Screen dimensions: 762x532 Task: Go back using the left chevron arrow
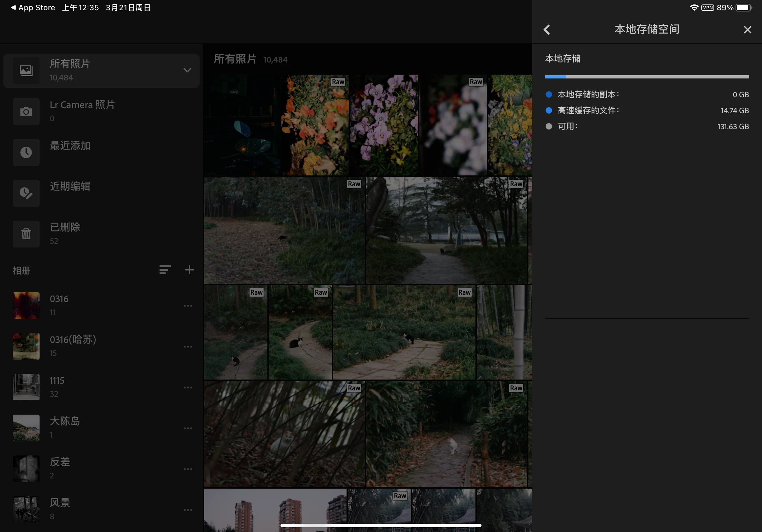[x=547, y=30]
